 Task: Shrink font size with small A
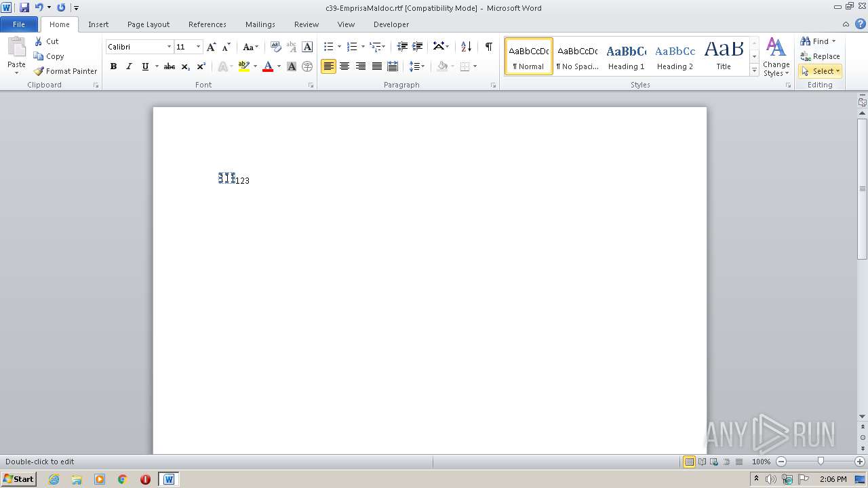click(x=226, y=47)
